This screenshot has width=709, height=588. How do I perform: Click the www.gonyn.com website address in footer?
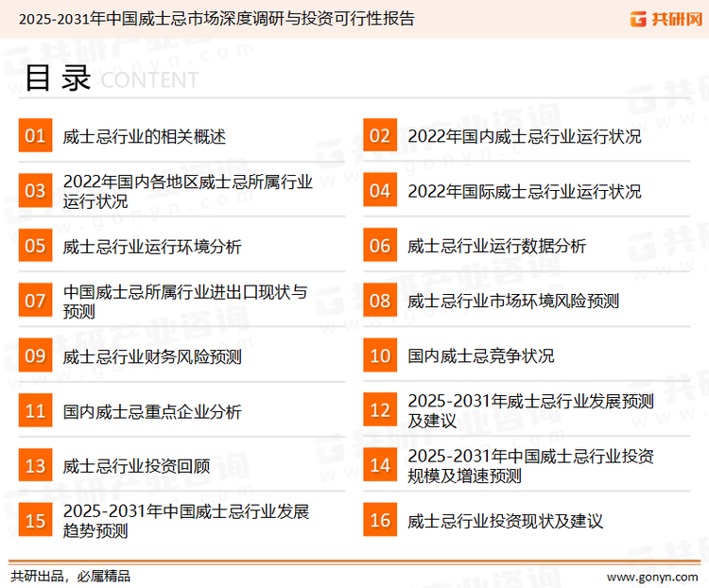(x=651, y=576)
